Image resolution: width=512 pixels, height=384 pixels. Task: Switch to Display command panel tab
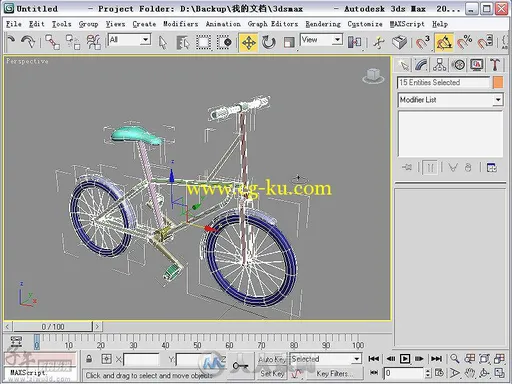tap(477, 65)
